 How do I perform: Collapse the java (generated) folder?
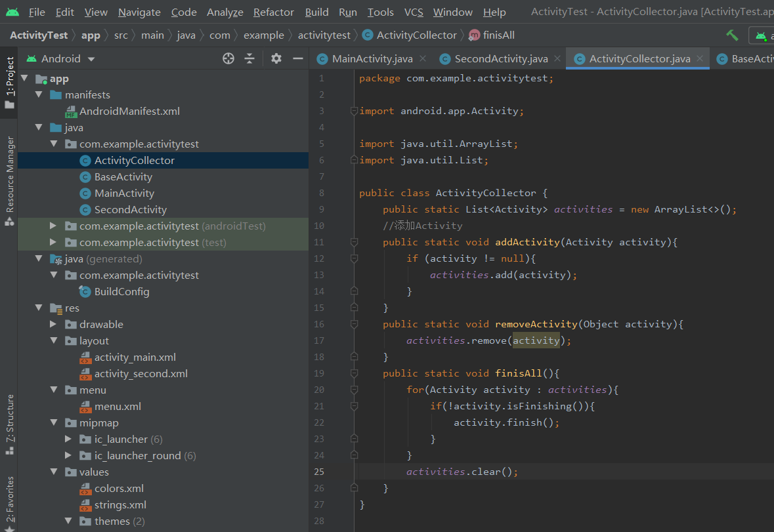tap(39, 258)
